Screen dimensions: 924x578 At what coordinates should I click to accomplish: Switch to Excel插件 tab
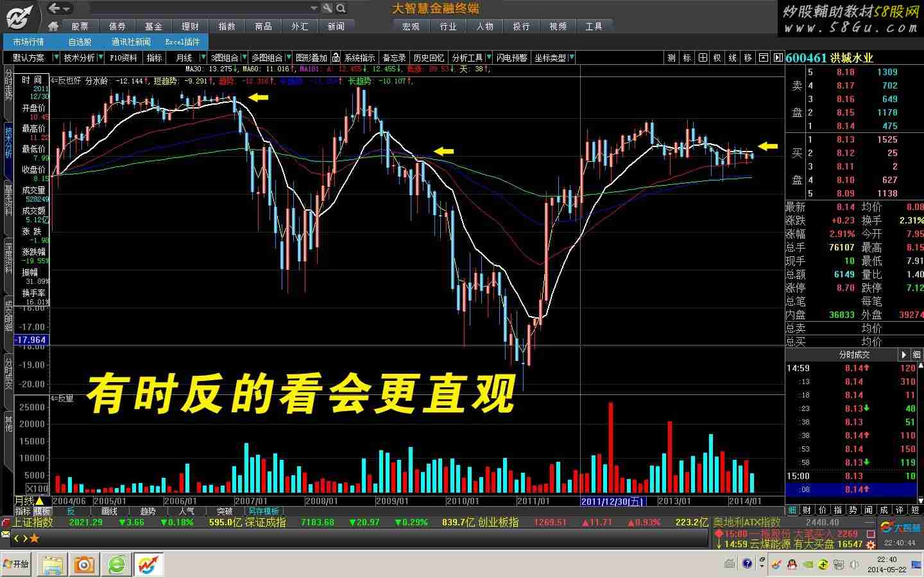coord(183,42)
